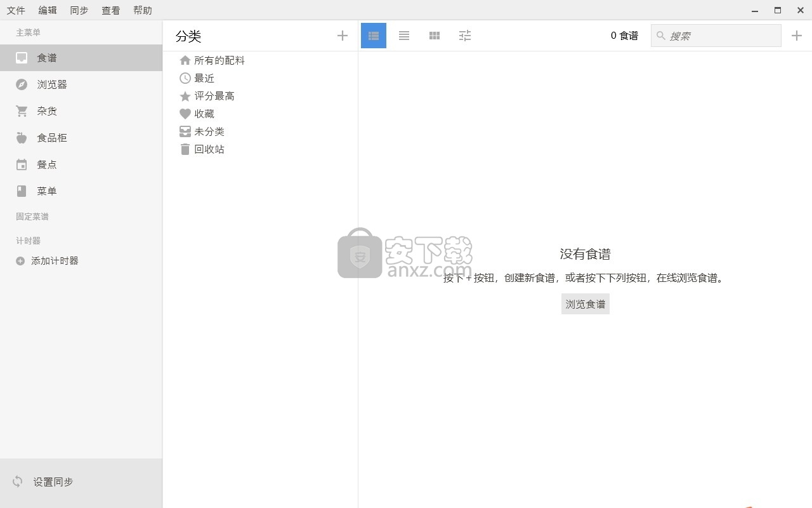This screenshot has width=812, height=508.
Task: Open the 查看 menu
Action: tap(111, 10)
